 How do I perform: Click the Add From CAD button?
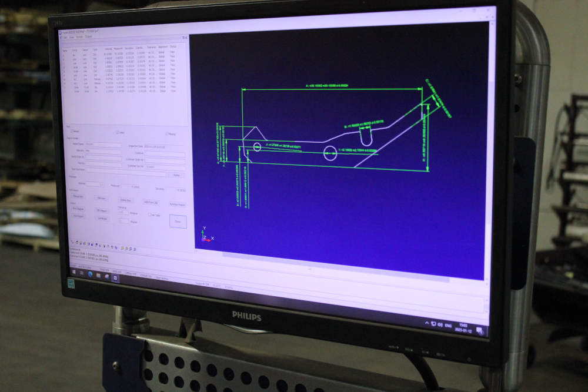[151, 202]
